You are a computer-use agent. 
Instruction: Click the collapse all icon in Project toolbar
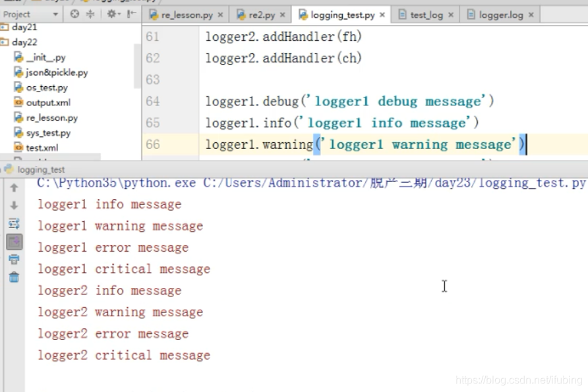point(90,14)
